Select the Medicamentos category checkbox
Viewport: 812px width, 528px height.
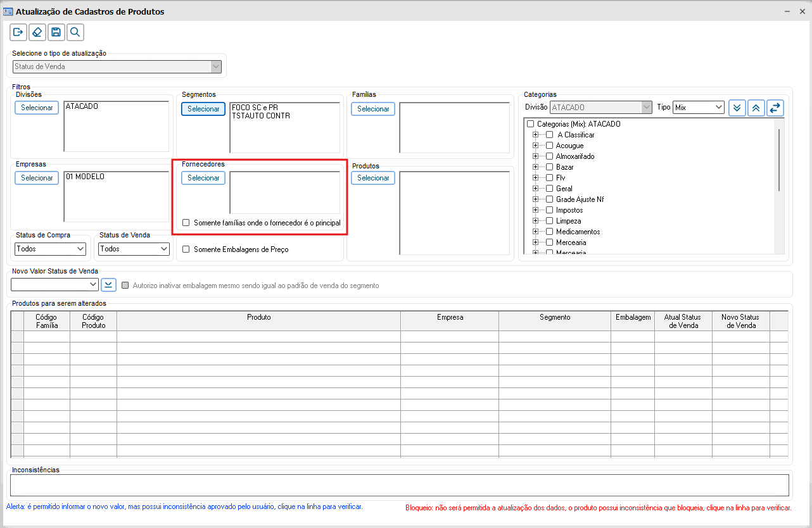click(x=550, y=232)
